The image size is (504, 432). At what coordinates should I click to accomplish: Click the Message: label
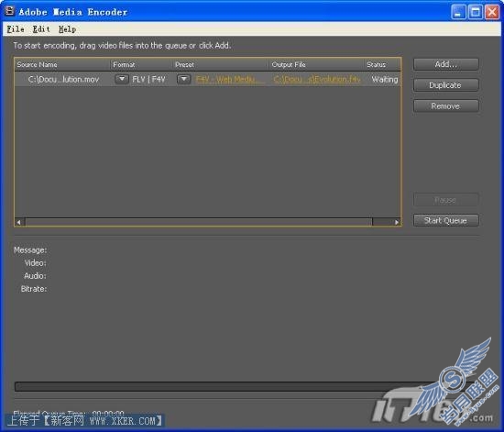pyautogui.click(x=30, y=249)
